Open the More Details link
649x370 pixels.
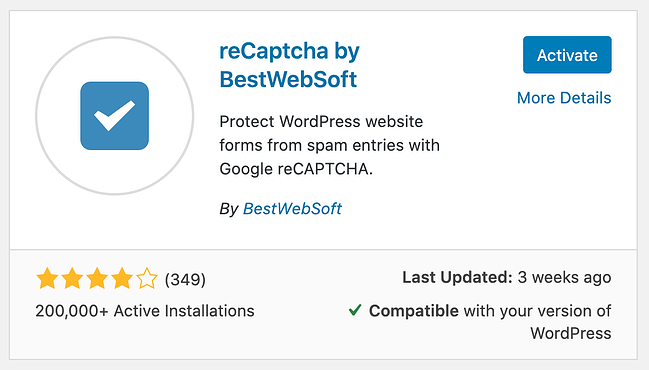[564, 98]
